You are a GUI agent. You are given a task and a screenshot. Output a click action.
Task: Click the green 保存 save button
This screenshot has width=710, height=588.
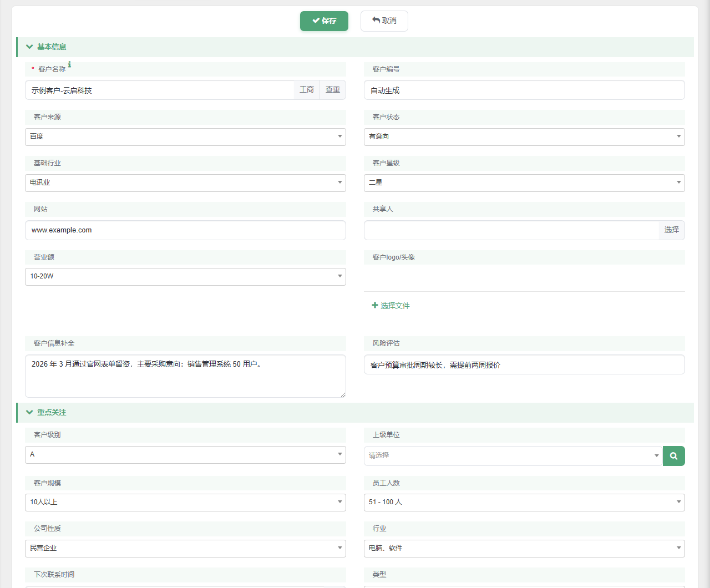point(324,21)
